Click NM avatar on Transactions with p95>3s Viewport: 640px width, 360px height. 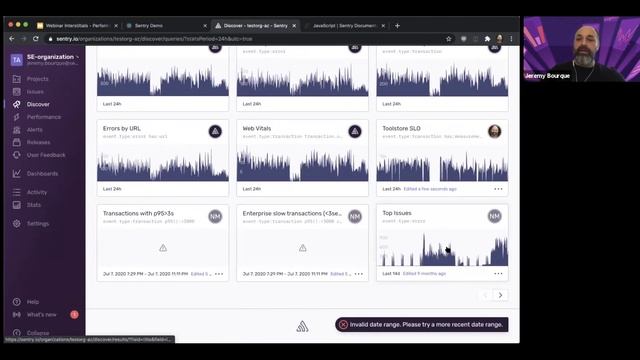(215, 216)
